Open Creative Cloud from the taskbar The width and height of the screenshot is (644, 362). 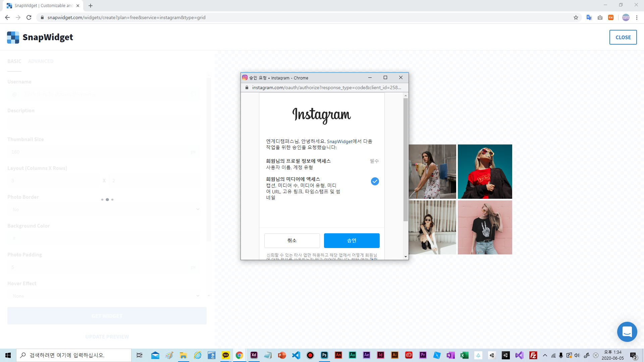(x=409, y=355)
